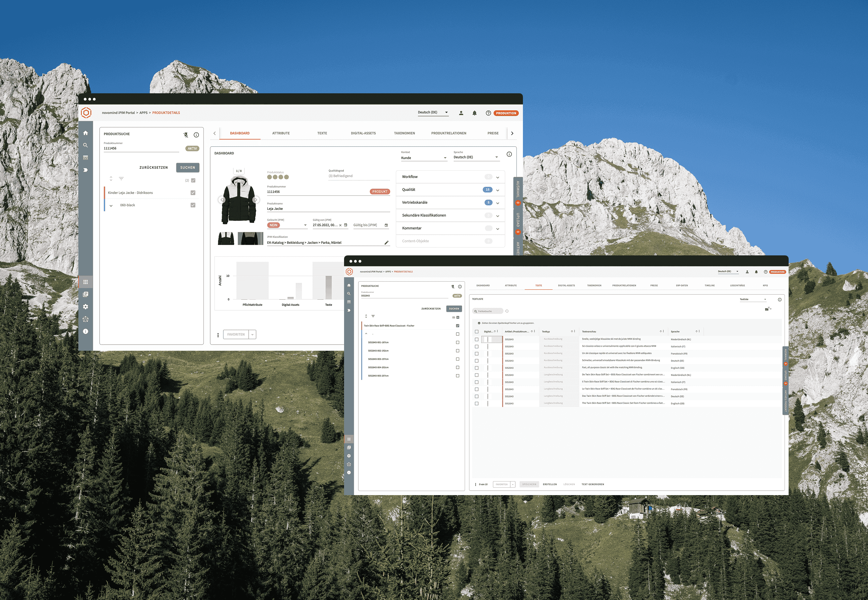Tick the select-all checkbox in the Textliste header
The height and width of the screenshot is (600, 868).
(477, 331)
